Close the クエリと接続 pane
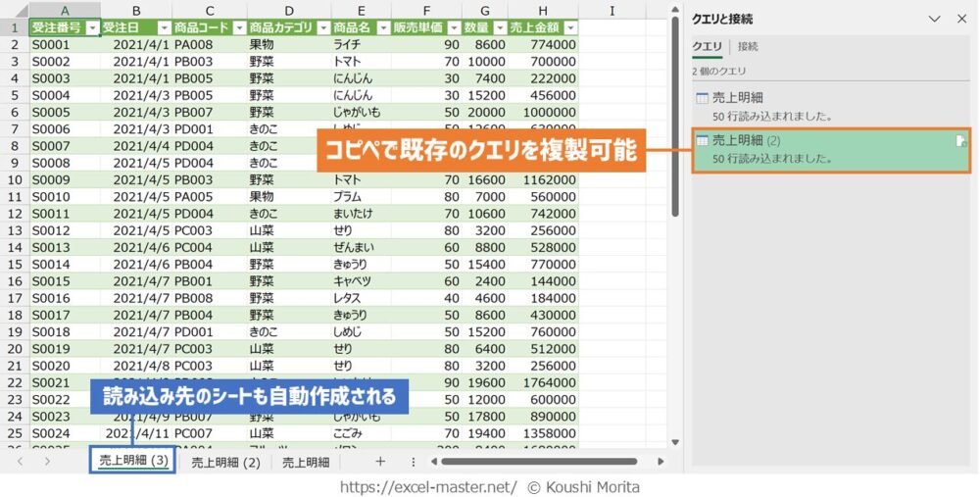Image resolution: width=980 pixels, height=497 pixels. 961,19
